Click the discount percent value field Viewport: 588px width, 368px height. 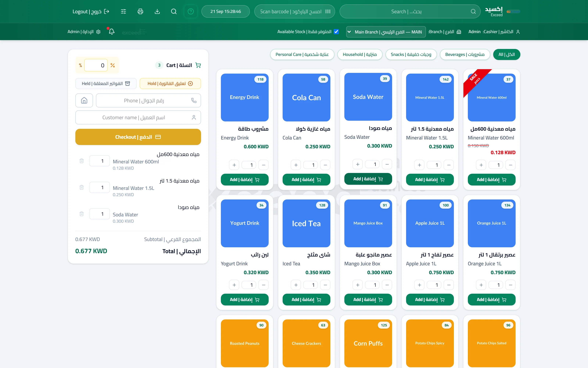click(96, 65)
